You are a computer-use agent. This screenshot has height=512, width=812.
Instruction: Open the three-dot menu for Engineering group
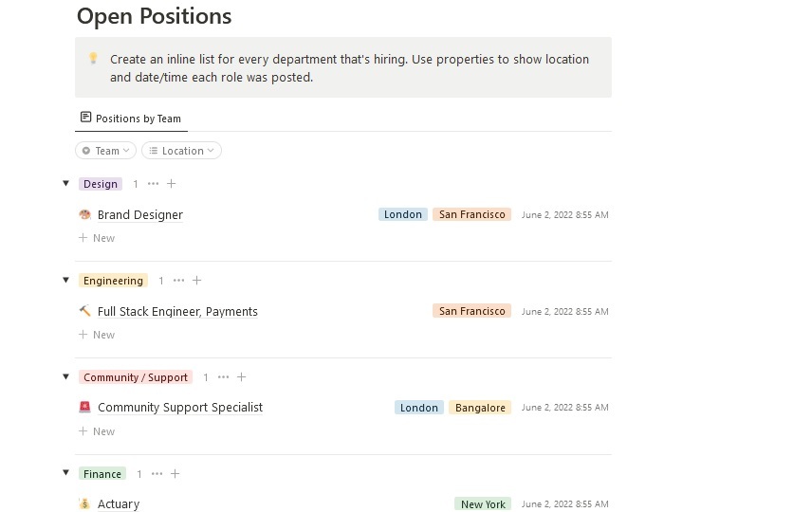(x=178, y=281)
